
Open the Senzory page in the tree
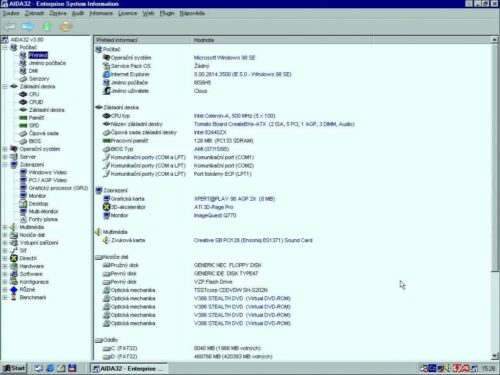(39, 79)
